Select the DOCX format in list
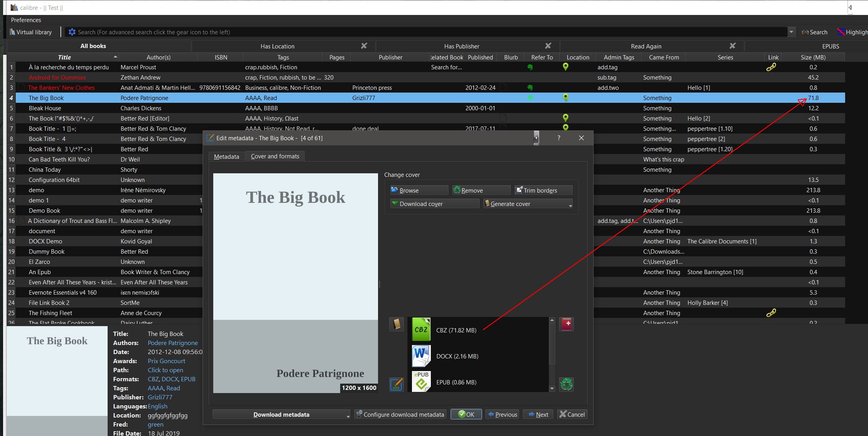This screenshot has height=436, width=868. coord(456,356)
